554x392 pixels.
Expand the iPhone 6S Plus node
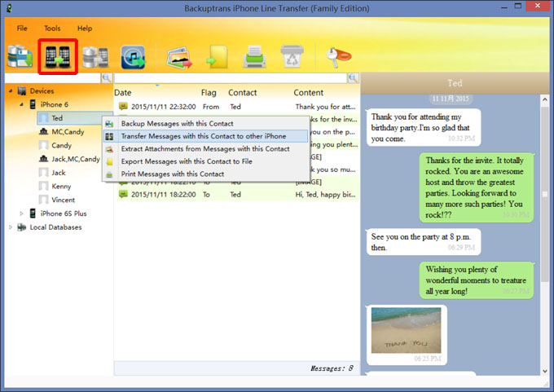21,214
